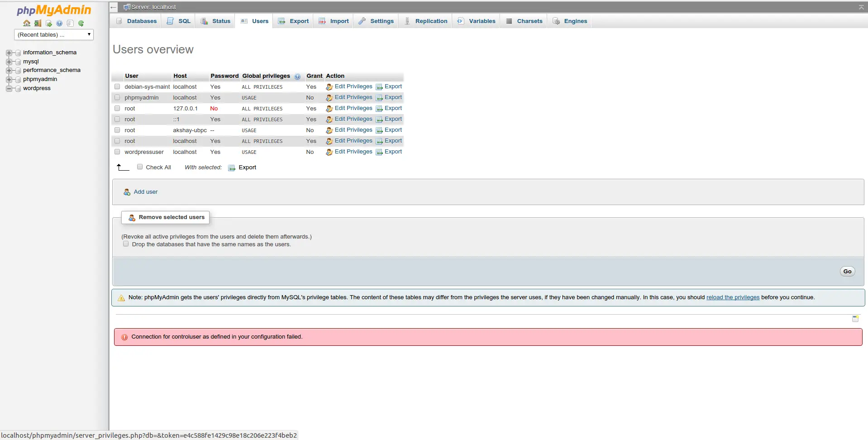Click the Export icon for wordpressuser
The width and height of the screenshot is (868, 440).
pyautogui.click(x=379, y=152)
